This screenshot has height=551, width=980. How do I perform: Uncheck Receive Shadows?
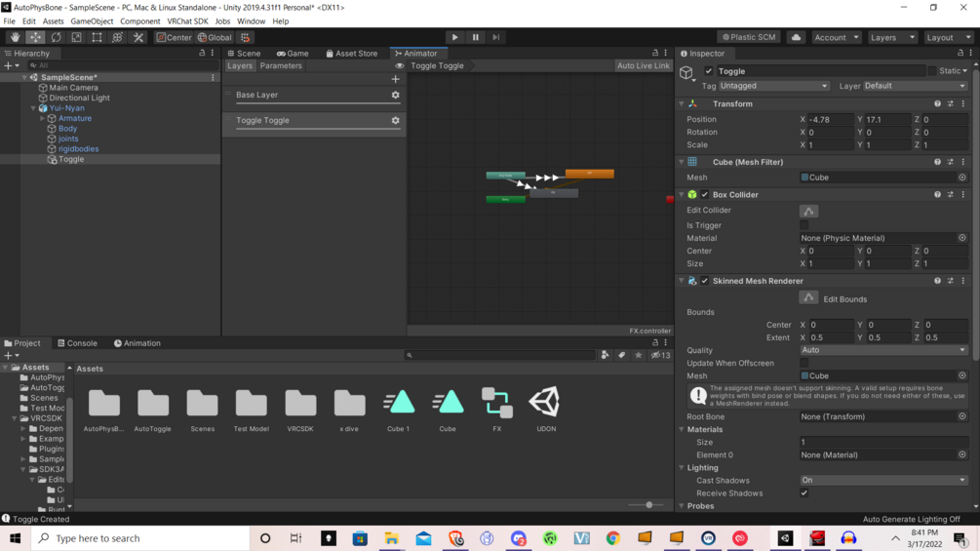tap(804, 492)
